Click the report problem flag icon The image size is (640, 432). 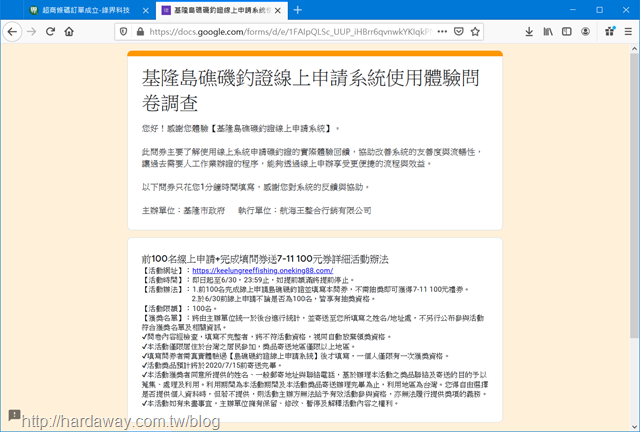[x=14, y=415]
